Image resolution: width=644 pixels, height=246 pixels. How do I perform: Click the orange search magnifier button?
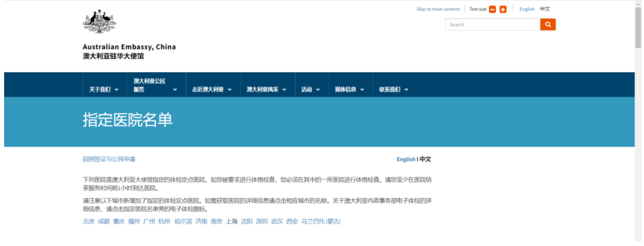click(548, 24)
